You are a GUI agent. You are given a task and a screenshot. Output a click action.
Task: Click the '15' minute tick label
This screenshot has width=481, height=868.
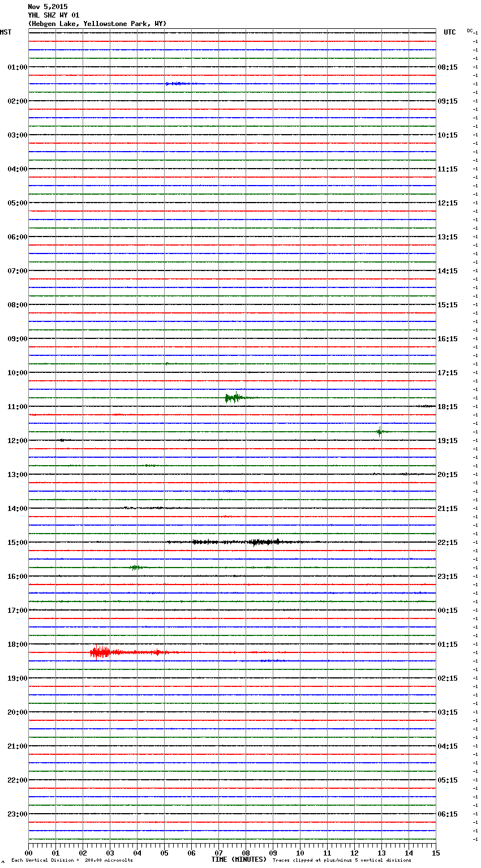tap(436, 853)
